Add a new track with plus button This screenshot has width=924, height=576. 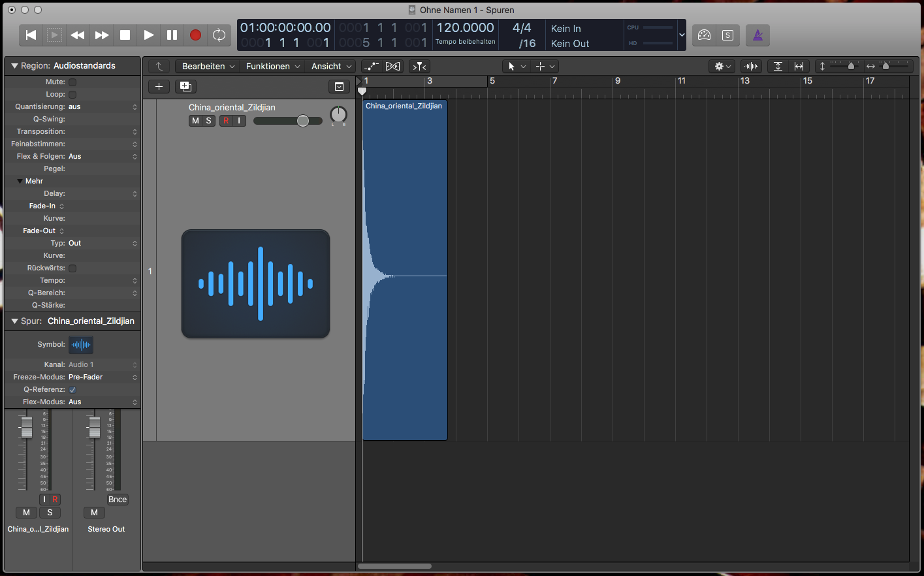(159, 86)
